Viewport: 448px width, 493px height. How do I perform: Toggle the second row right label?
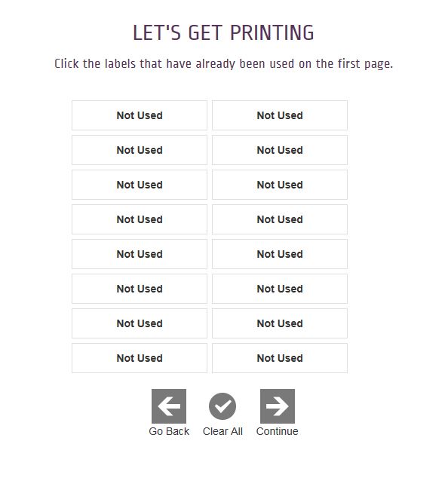[x=280, y=150]
